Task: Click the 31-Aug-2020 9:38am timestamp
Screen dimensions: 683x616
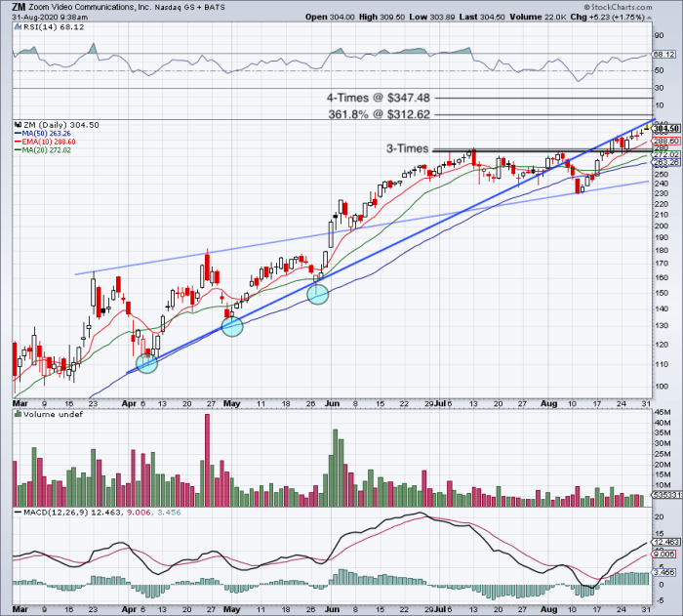Action: click(x=50, y=18)
